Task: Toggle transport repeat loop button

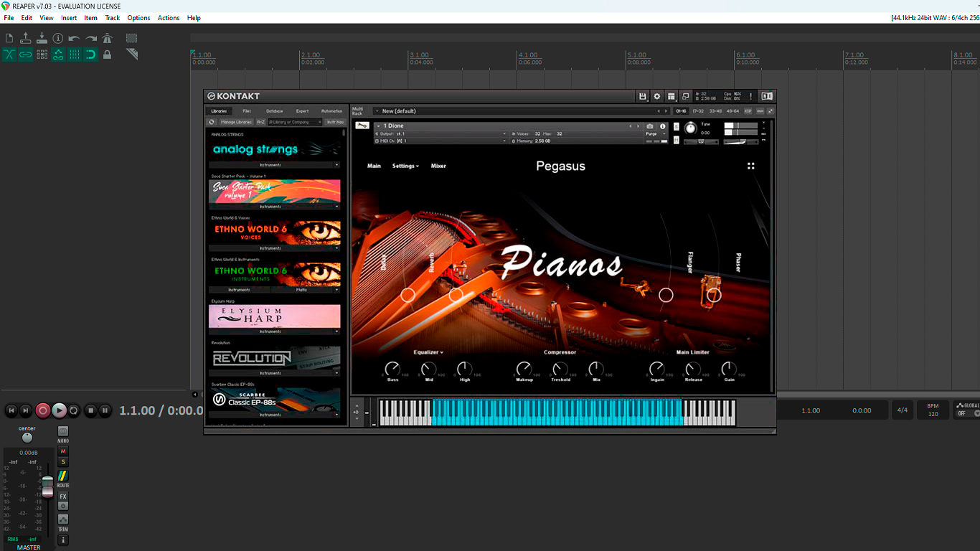Action: pyautogui.click(x=73, y=410)
